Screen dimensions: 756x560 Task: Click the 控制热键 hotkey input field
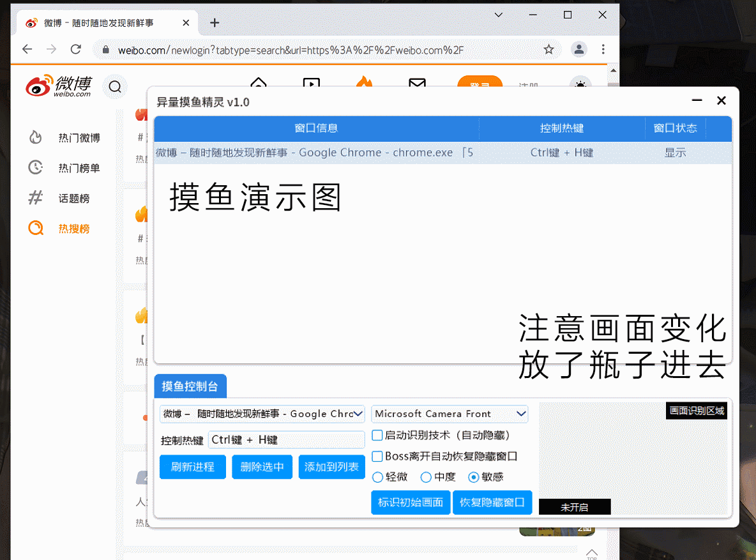coord(286,439)
